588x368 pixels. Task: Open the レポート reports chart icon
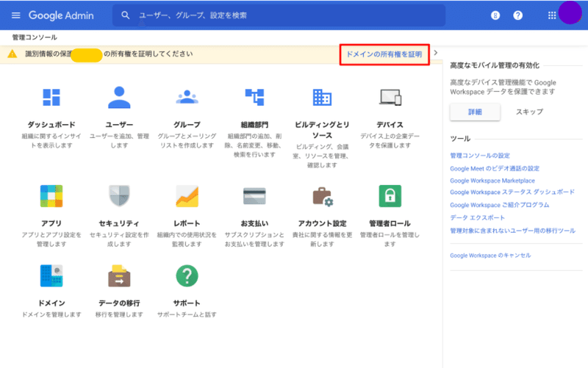point(187,196)
